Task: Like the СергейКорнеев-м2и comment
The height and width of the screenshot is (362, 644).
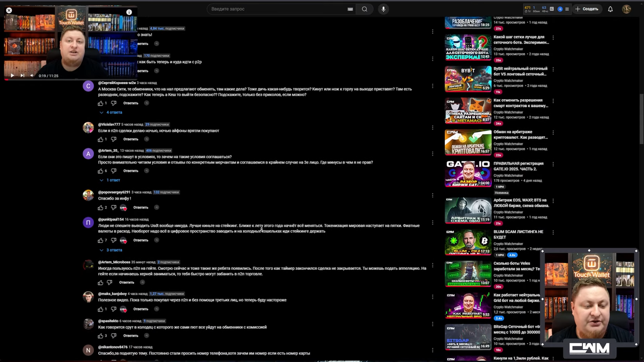Action: coord(100,103)
